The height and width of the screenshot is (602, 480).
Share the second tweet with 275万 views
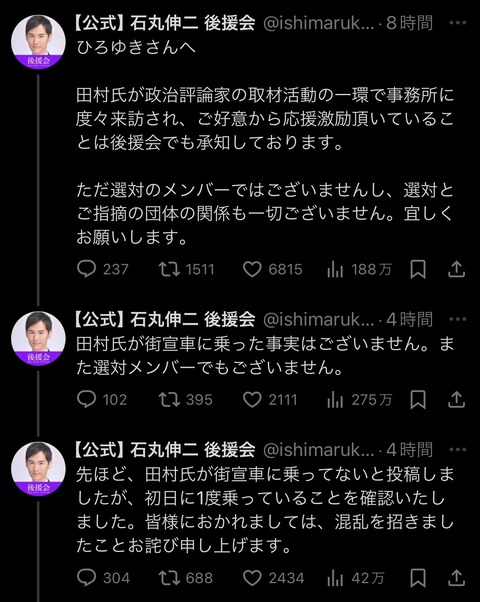[457, 399]
